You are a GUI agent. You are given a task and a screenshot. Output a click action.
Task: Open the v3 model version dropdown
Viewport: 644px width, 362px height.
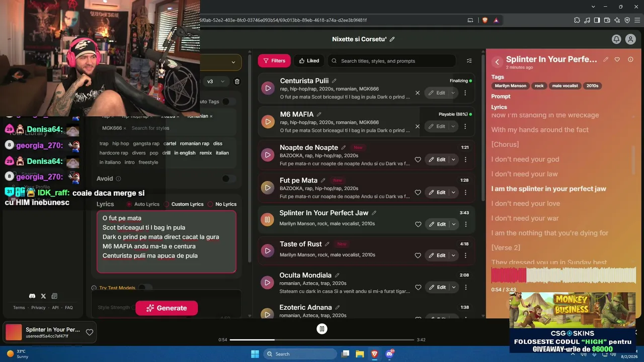(x=216, y=81)
